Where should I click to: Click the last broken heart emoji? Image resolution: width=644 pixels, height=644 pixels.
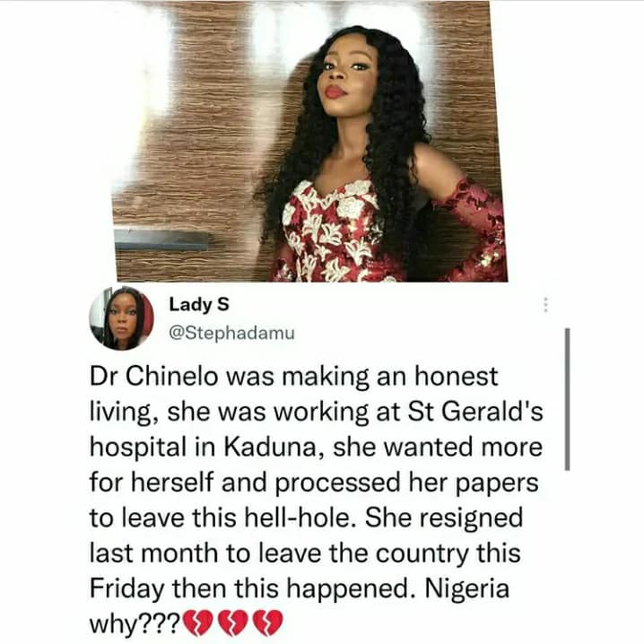(x=268, y=622)
